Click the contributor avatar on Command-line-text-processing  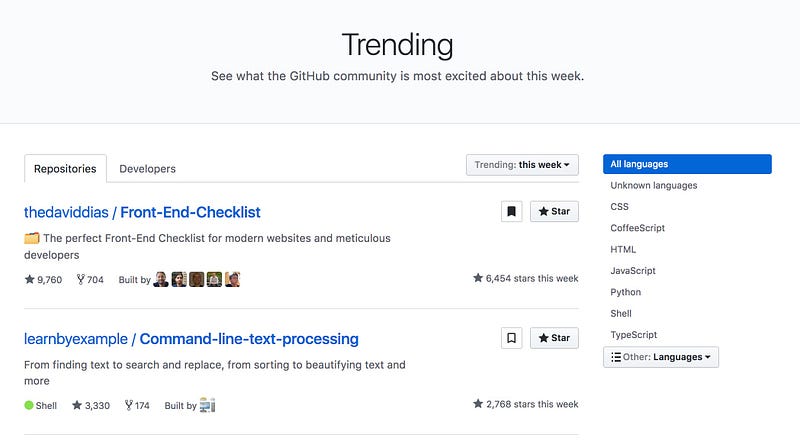coord(207,405)
